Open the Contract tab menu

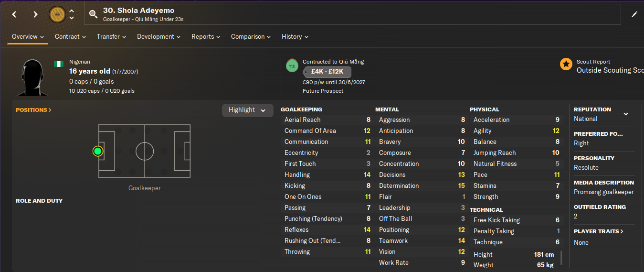pyautogui.click(x=70, y=36)
